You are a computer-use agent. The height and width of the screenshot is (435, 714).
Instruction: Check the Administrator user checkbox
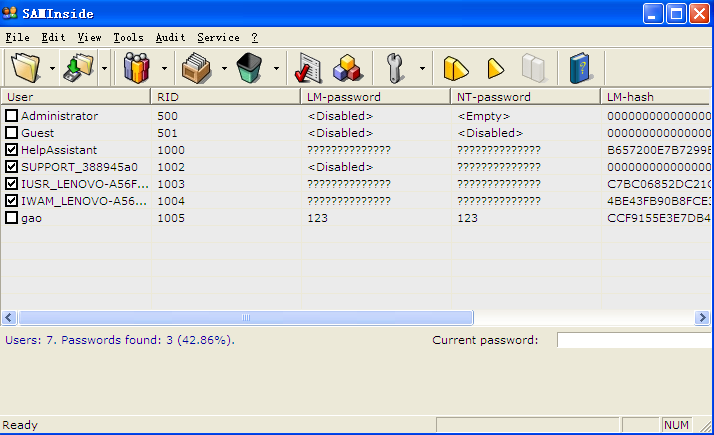coord(11,116)
